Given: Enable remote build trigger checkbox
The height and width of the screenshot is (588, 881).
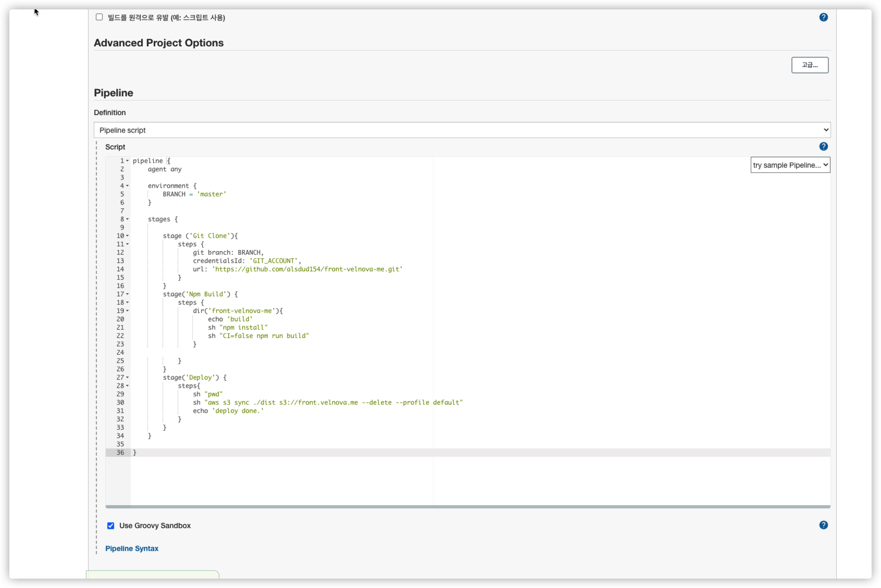Looking at the screenshot, I should tap(99, 17).
